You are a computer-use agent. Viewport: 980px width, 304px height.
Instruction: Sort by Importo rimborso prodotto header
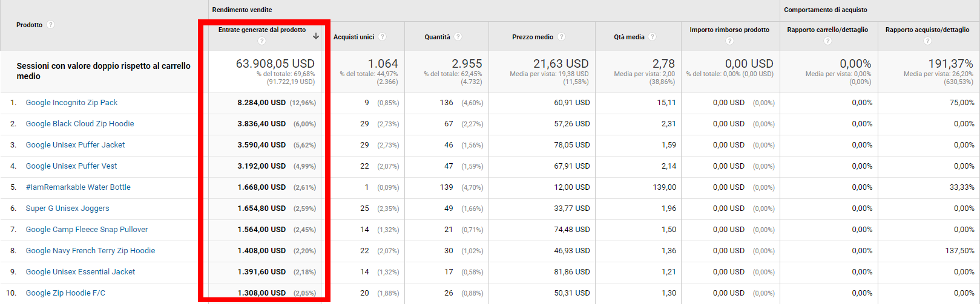[729, 30]
